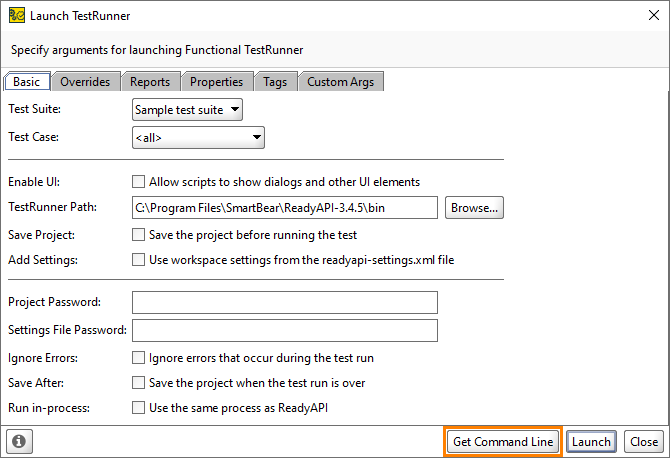The height and width of the screenshot is (458, 670).
Task: Click the 'Launch TestRunner' window title
Action: click(80, 16)
